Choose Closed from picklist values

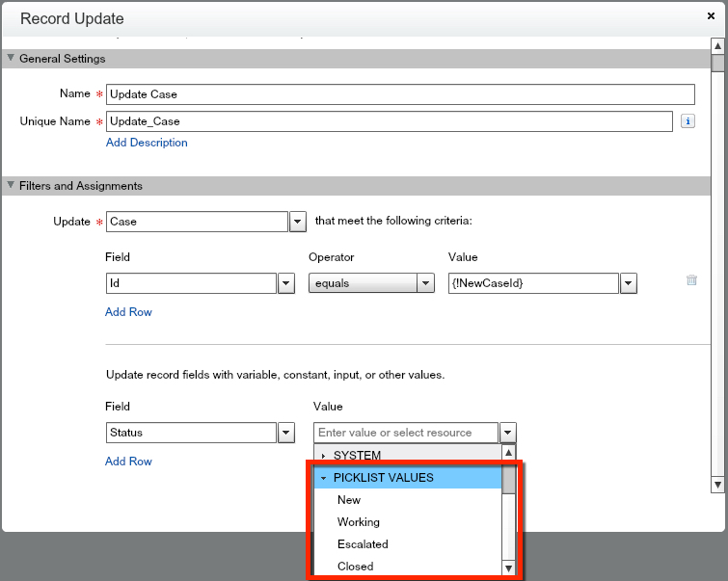(x=355, y=567)
